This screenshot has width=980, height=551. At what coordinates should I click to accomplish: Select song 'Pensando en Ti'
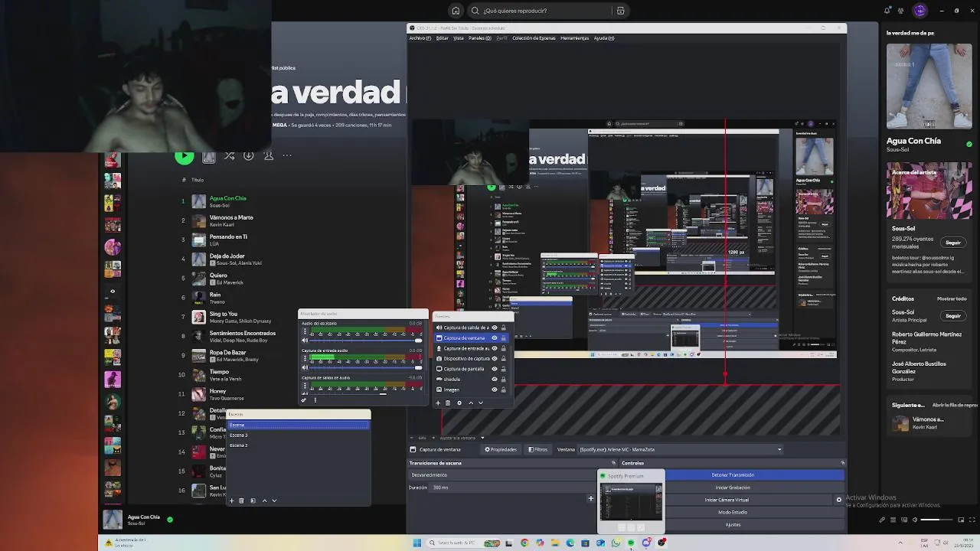coord(228,236)
